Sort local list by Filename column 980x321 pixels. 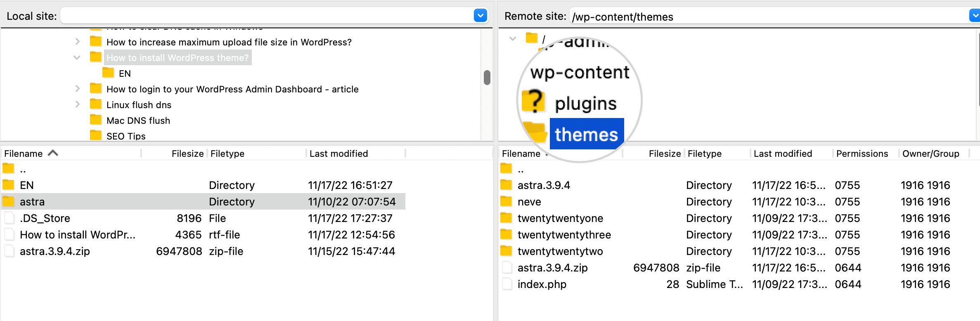coord(24,153)
